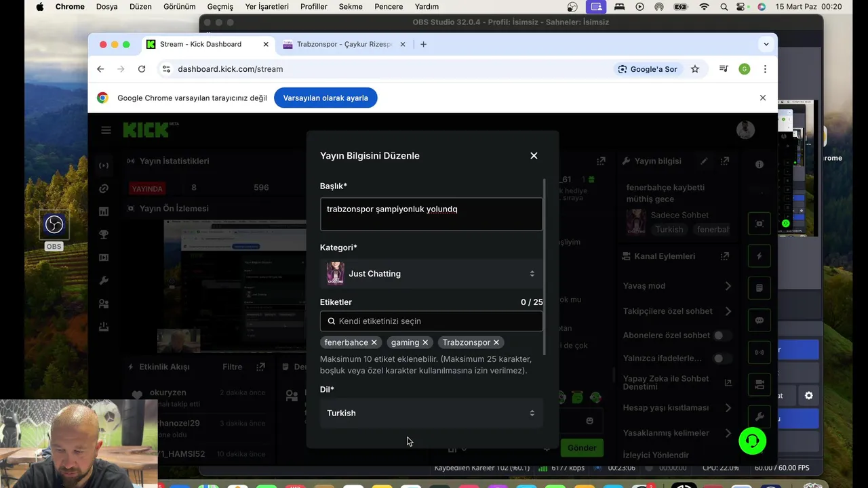The height and width of the screenshot is (488, 868).
Task: Click the pencil edit icon beside Yayın bilgisi
Action: 704,161
